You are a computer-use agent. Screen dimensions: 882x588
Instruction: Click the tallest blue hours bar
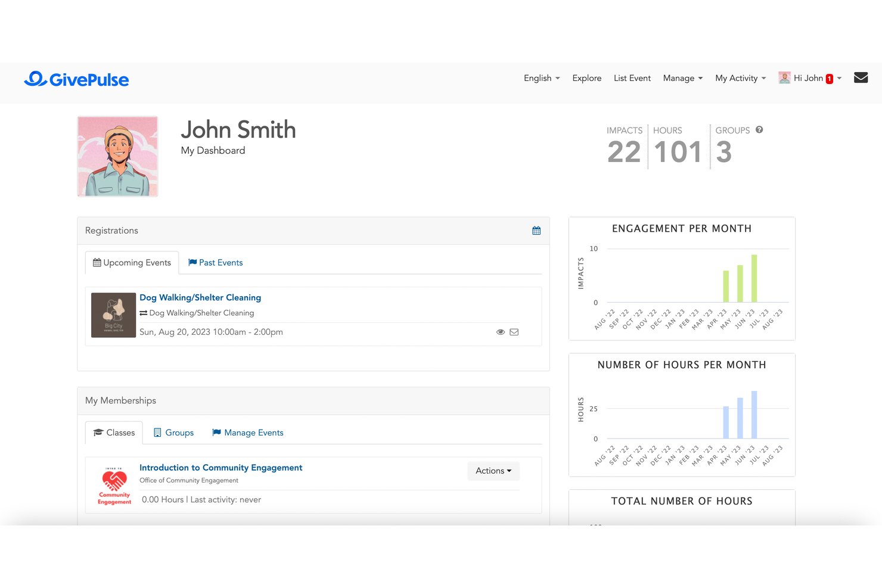point(754,415)
